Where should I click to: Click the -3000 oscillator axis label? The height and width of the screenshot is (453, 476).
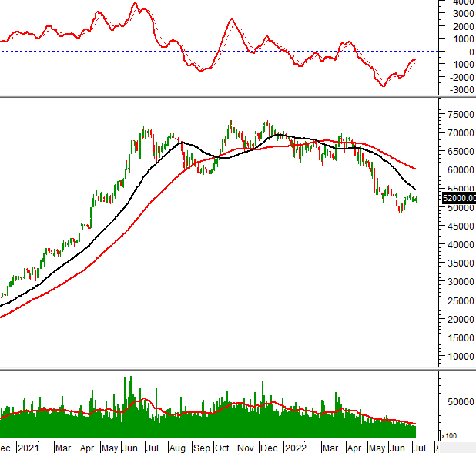(461, 89)
